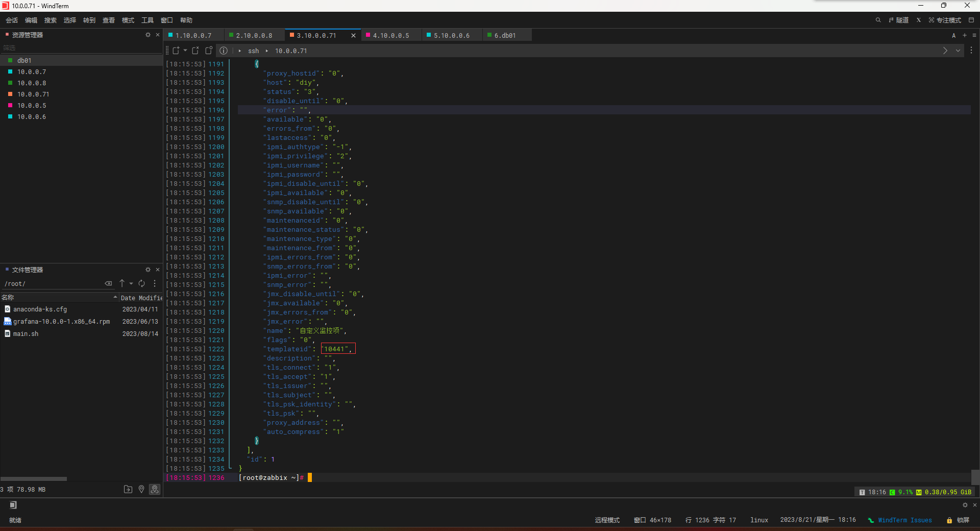Enable 专注模式 focus mode
The height and width of the screenshot is (531, 980).
(x=945, y=20)
